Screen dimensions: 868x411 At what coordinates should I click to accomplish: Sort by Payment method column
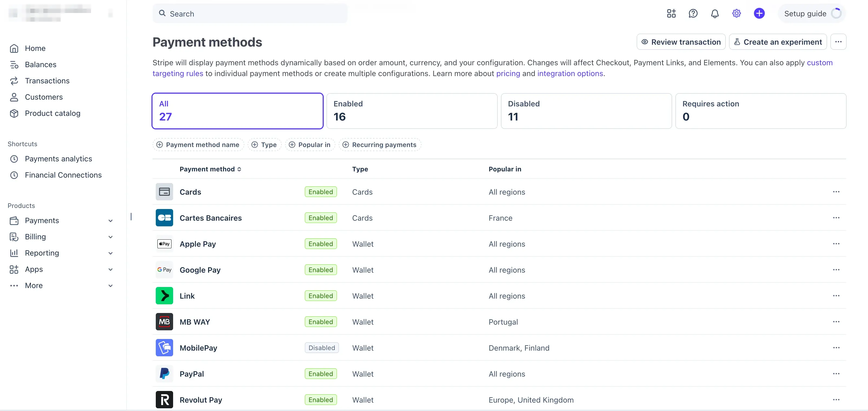click(210, 169)
